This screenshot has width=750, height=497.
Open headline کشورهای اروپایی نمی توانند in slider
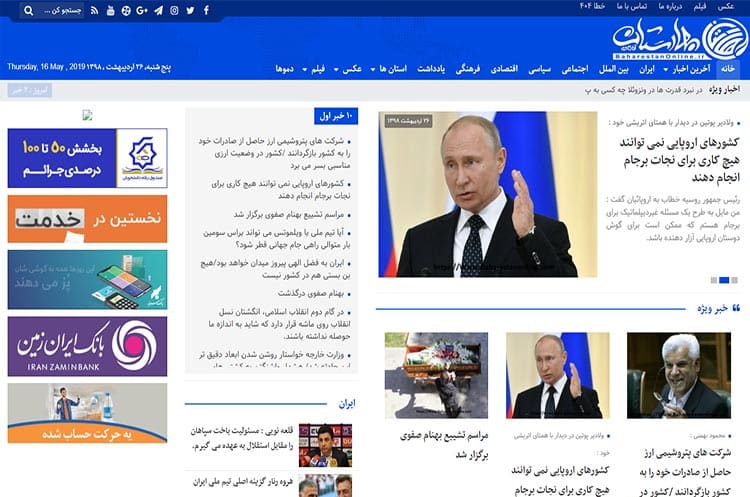pyautogui.click(x=680, y=160)
